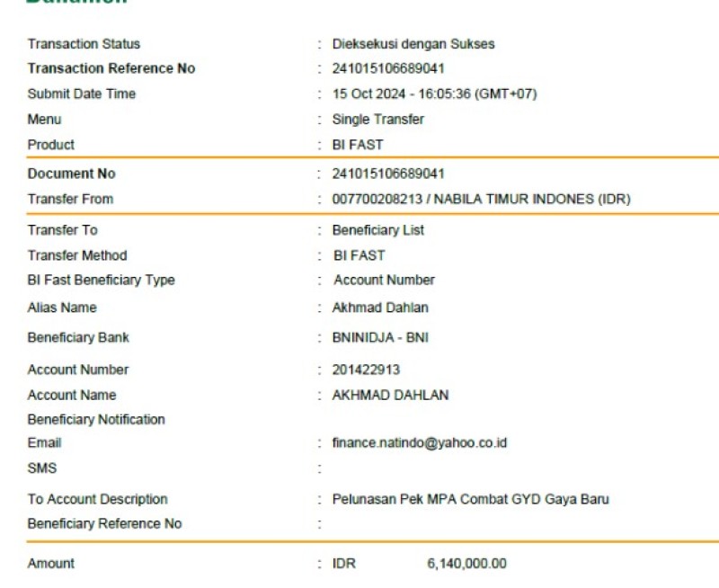The image size is (719, 588).
Task: Select the '15 Oct 2024 - 16:05:36 (GMT+07)' value
Action: pos(435,94)
